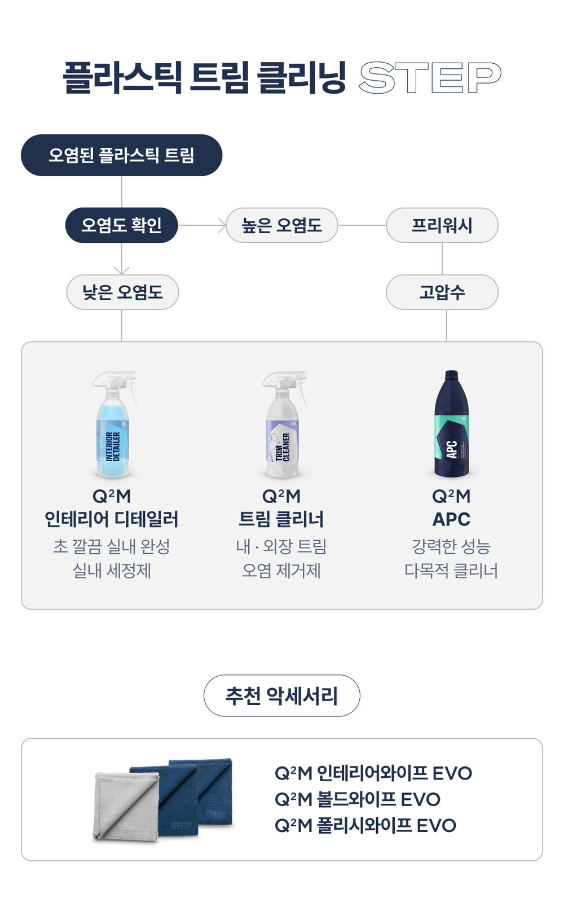Click the outlined STEP title text
Image resolution: width=564 pixels, height=924 pixels.
430,77
